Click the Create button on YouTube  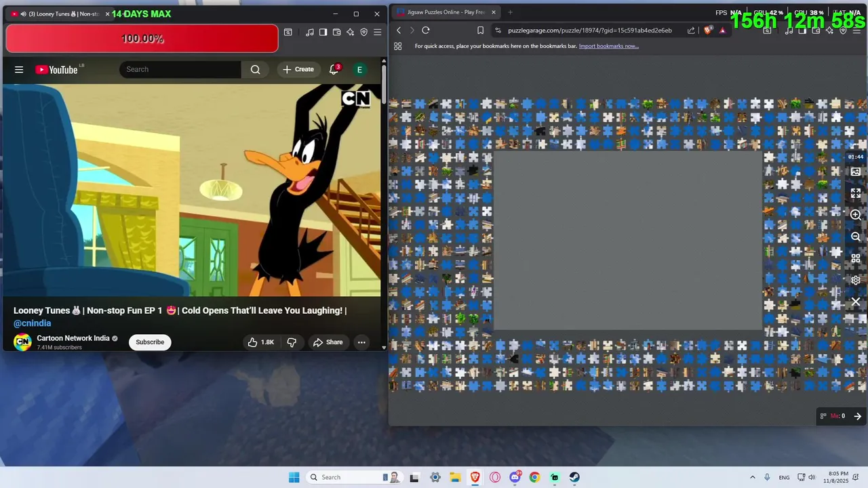(x=298, y=69)
